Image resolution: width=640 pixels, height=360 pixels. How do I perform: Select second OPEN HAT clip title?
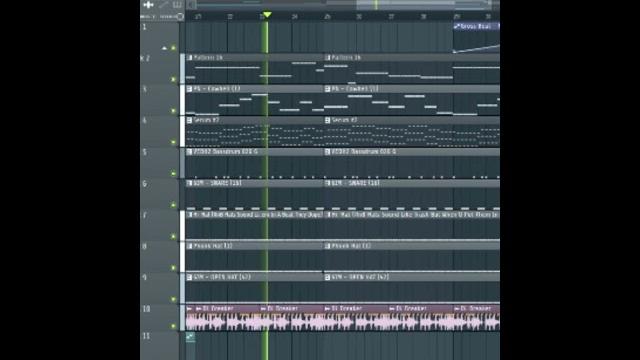(360, 277)
